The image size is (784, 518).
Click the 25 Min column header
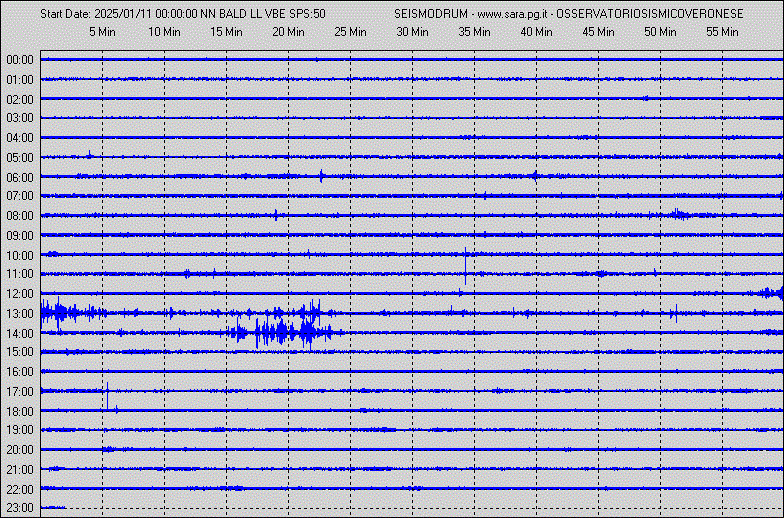click(350, 32)
